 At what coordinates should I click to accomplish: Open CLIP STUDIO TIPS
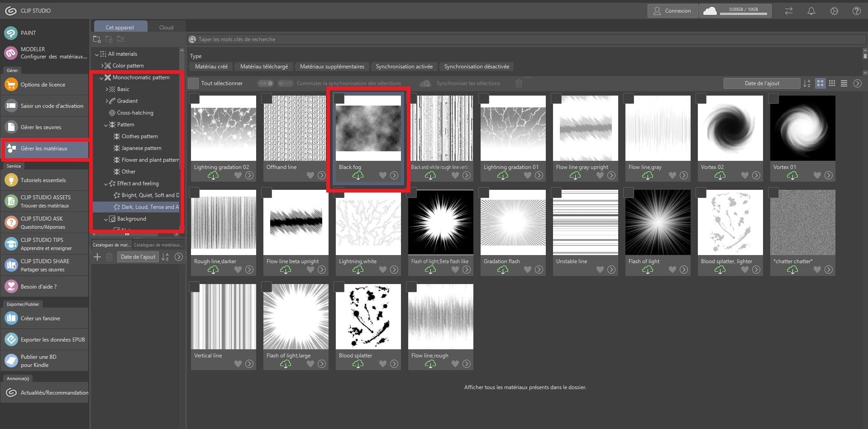click(44, 244)
